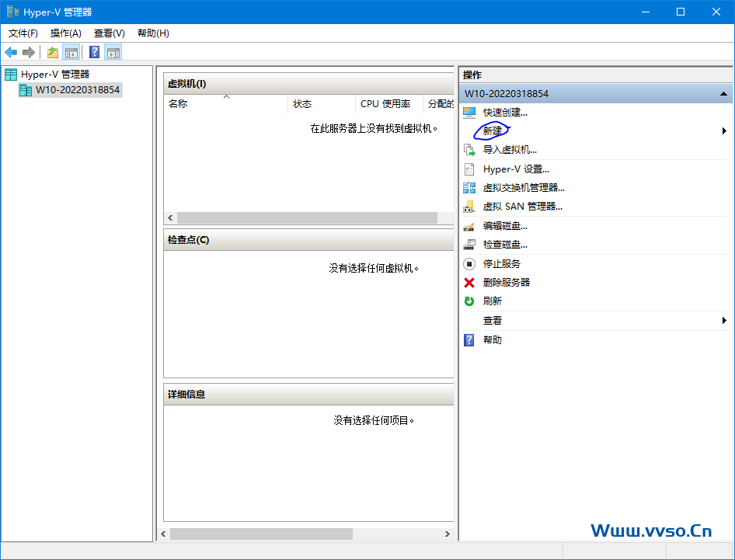
Task: Click the 检查磁盘 (Inspect Disk) icon
Action: 469,244
